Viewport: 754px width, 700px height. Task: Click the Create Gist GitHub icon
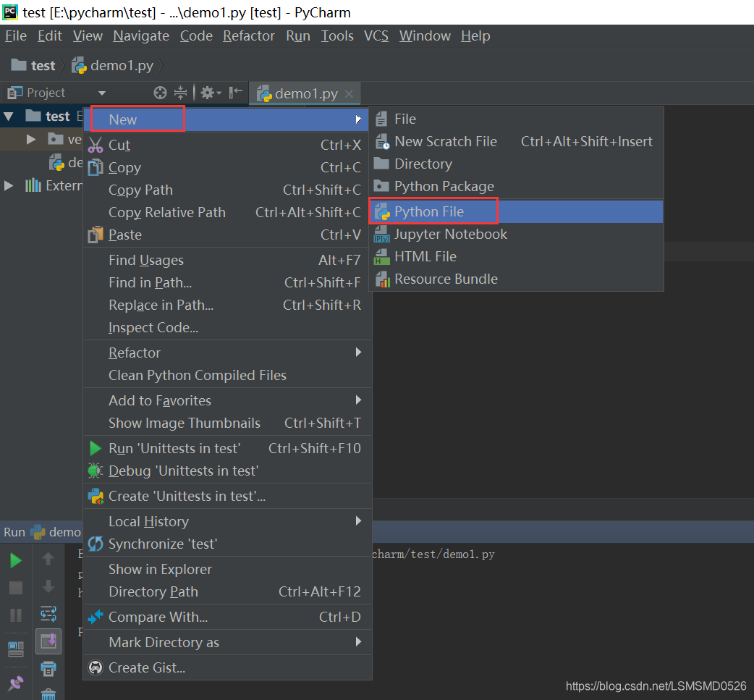click(x=96, y=667)
